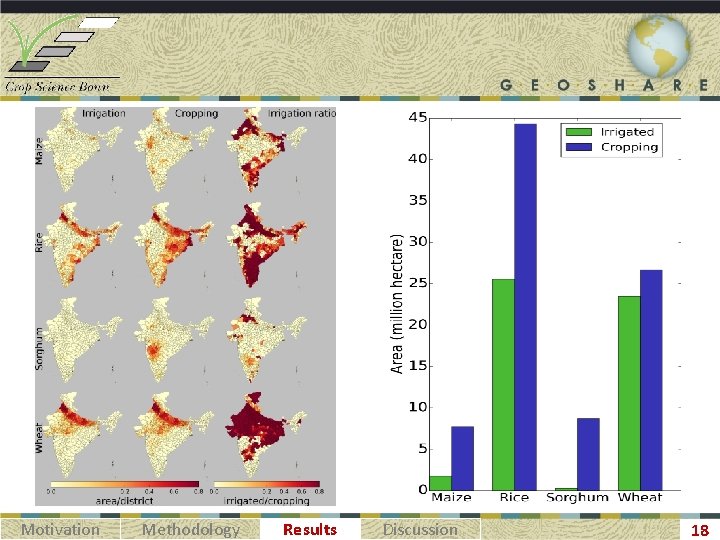The image size is (720, 540).
Task: Go to the Discussion section tab
Action: [x=420, y=529]
